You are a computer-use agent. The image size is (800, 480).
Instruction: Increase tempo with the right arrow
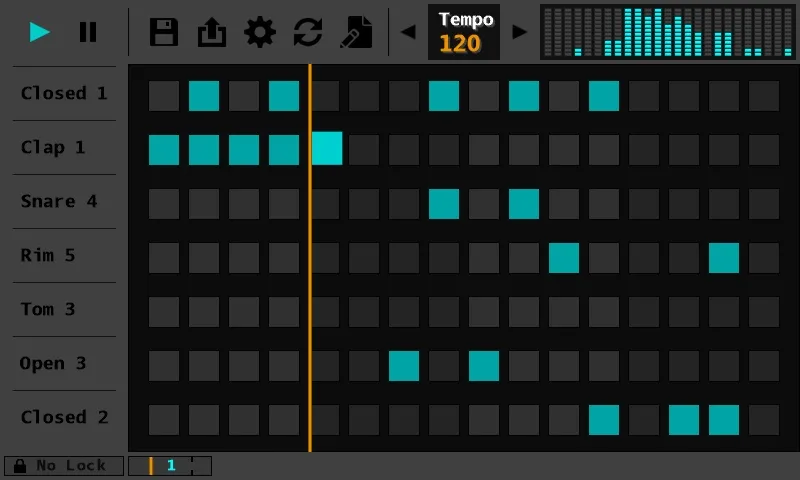(x=519, y=32)
